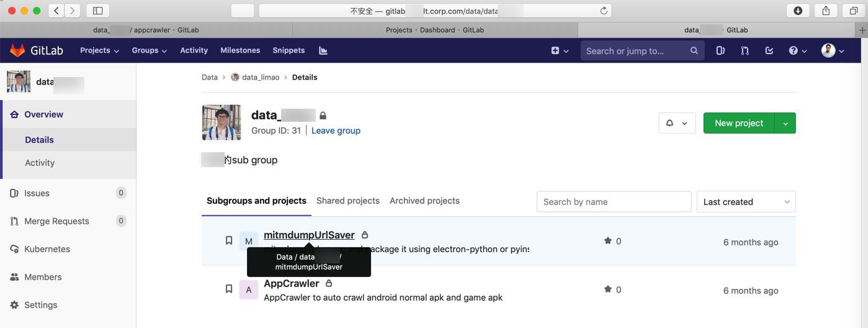Open Issues in the sidebar
Image resolution: width=868 pixels, height=328 pixels.
[x=68, y=193]
